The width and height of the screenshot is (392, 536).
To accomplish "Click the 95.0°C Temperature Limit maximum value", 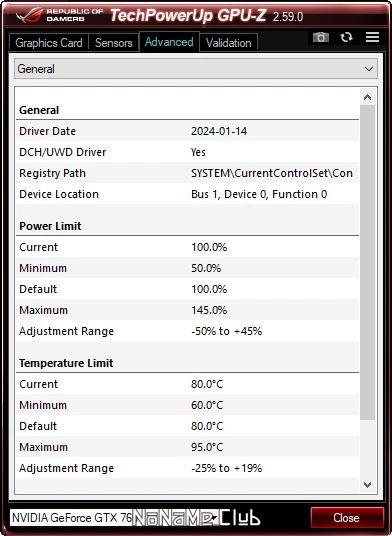I will point(207,447).
